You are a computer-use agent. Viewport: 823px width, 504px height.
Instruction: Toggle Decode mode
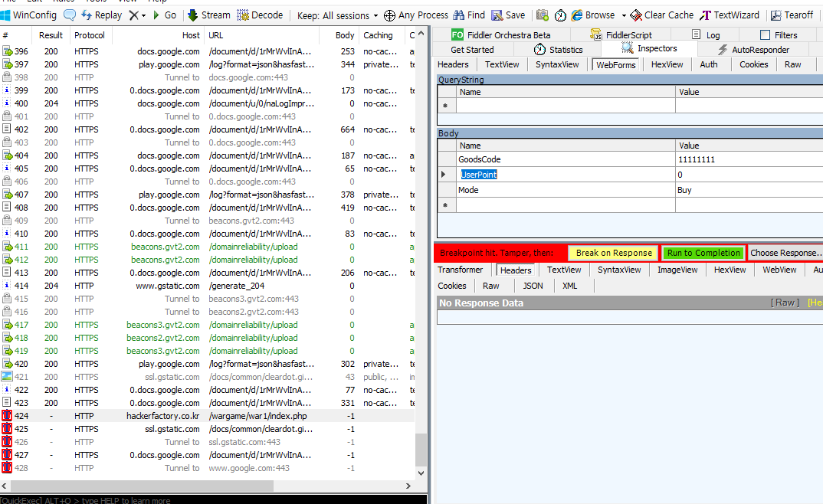point(260,15)
